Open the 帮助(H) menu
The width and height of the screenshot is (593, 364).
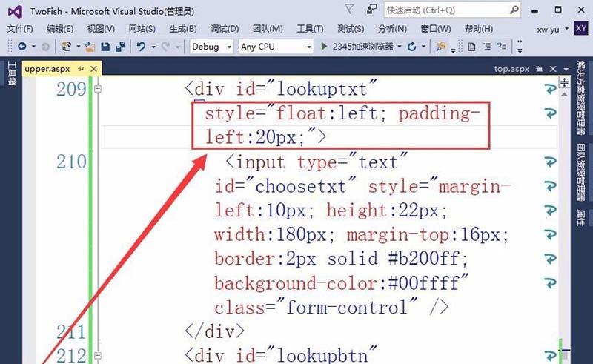click(x=479, y=29)
